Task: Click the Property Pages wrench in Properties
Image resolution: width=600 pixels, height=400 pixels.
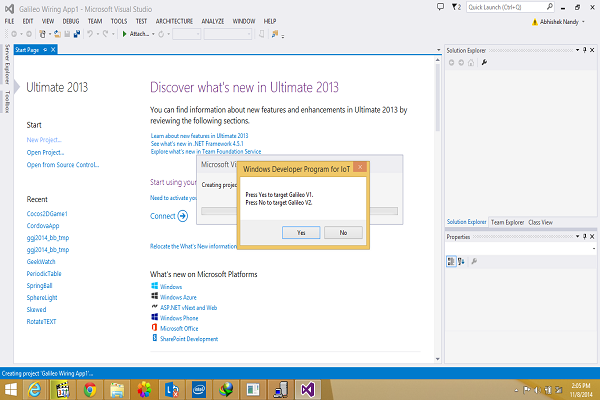Action: (474, 261)
